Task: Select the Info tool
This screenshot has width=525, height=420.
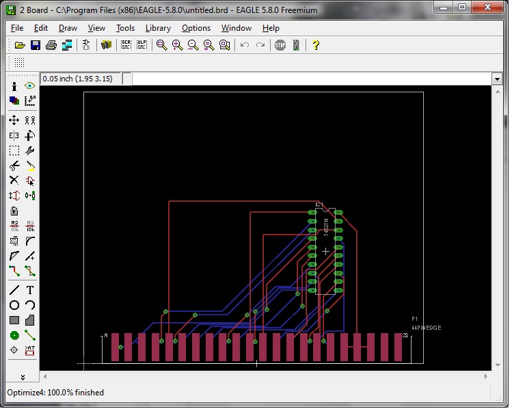Action: point(14,86)
